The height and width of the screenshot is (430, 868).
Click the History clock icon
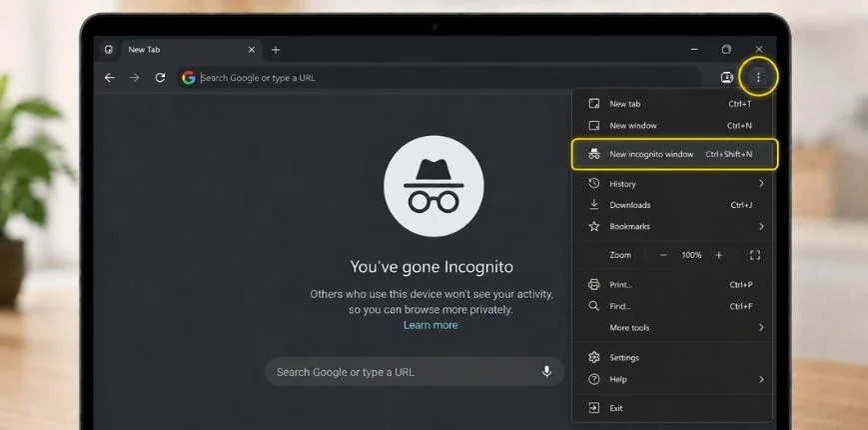[594, 183]
